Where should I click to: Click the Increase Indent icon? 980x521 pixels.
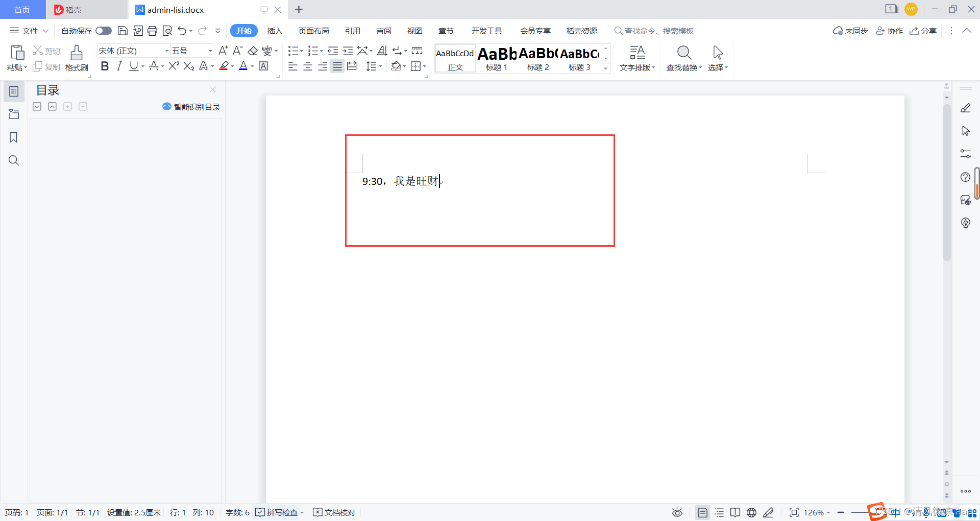[348, 51]
